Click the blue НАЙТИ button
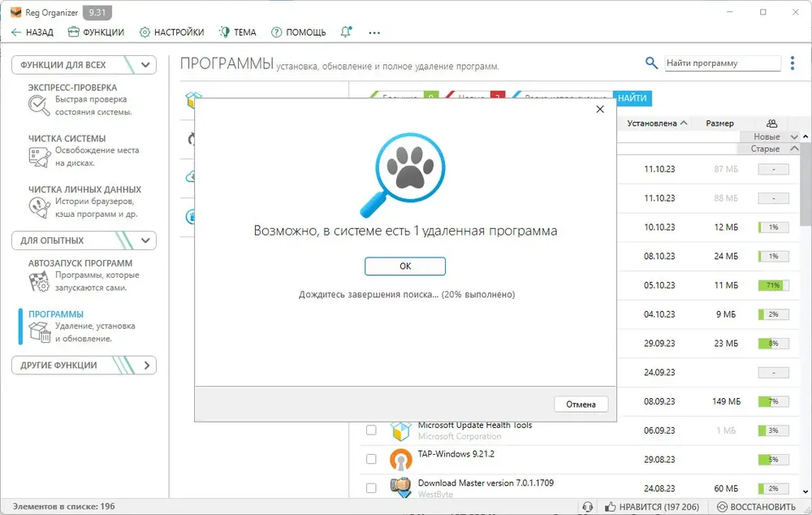Viewport: 812px width, 515px height. point(633,98)
